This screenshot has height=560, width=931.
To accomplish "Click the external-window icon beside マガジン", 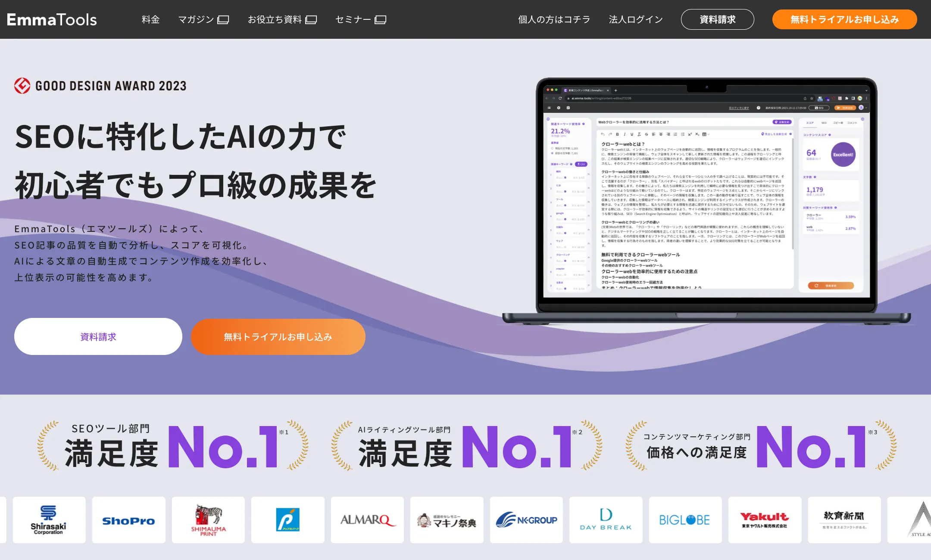I will (223, 20).
